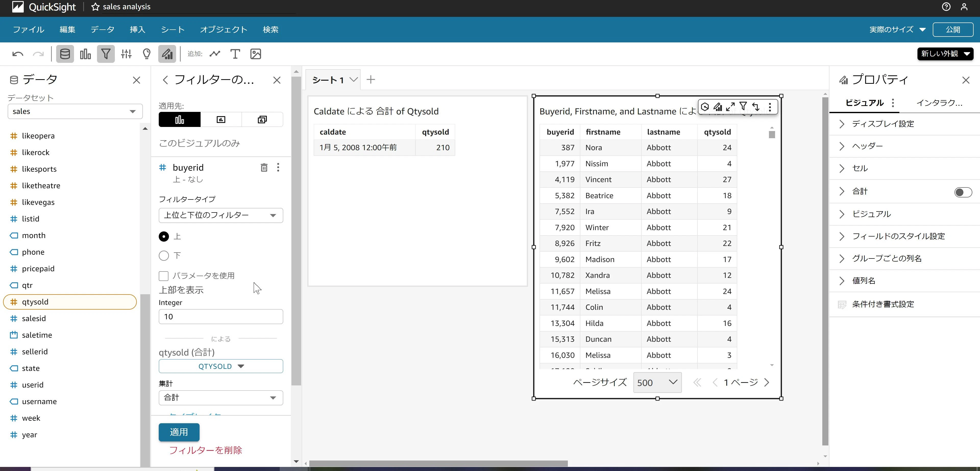Select the 下 radio button
Image resolution: width=980 pixels, height=471 pixels.
164,255
